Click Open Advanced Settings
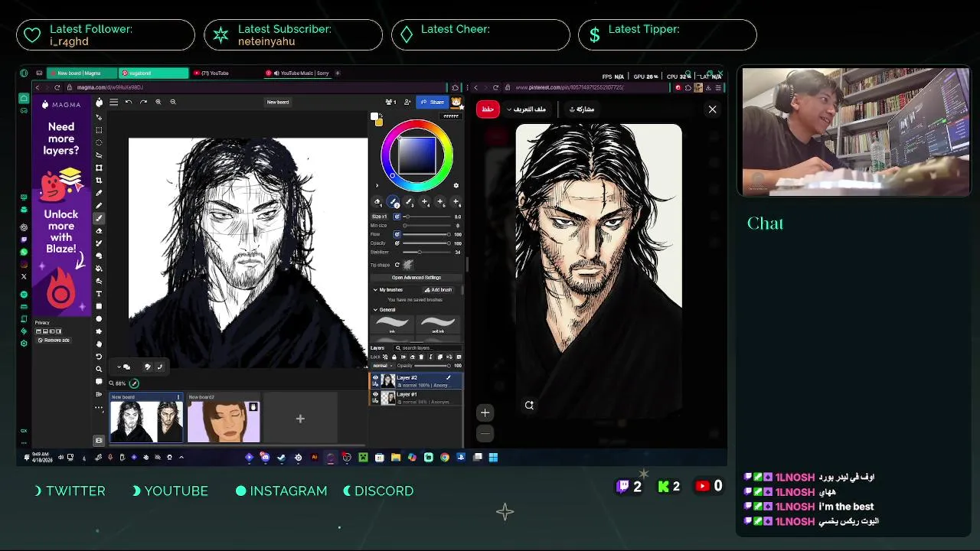Viewport: 980px width, 551px height. (416, 278)
